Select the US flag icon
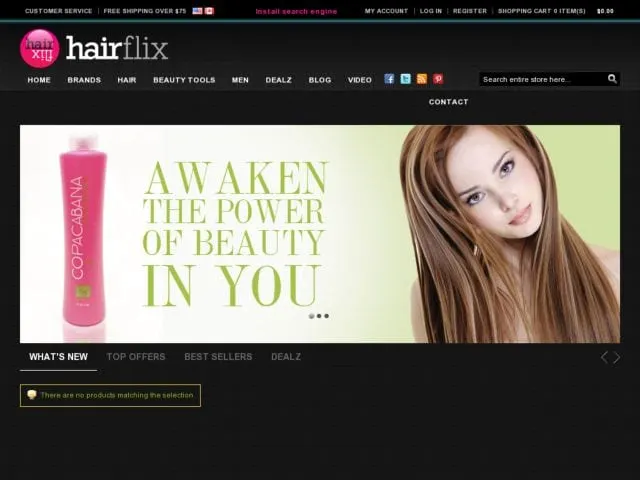This screenshot has width=640, height=480. pos(198,11)
